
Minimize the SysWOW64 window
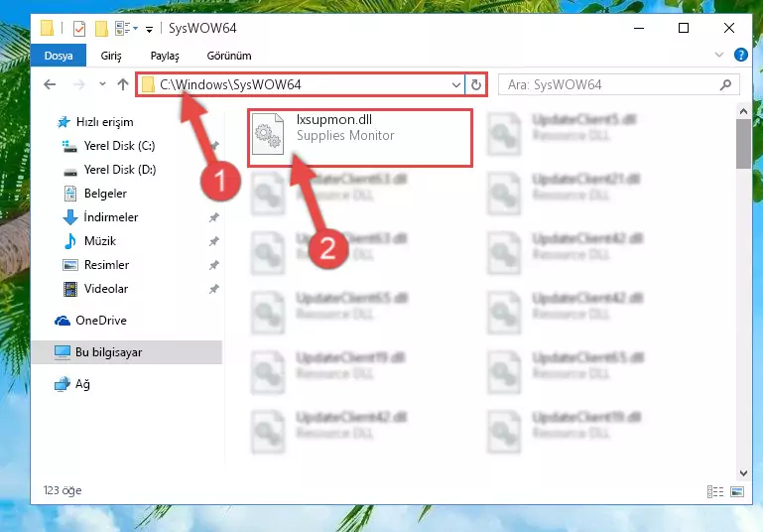click(x=639, y=28)
